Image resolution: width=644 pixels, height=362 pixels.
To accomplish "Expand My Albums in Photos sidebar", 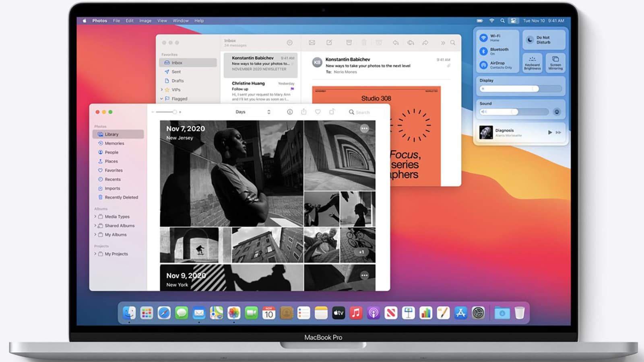I will coord(95,234).
